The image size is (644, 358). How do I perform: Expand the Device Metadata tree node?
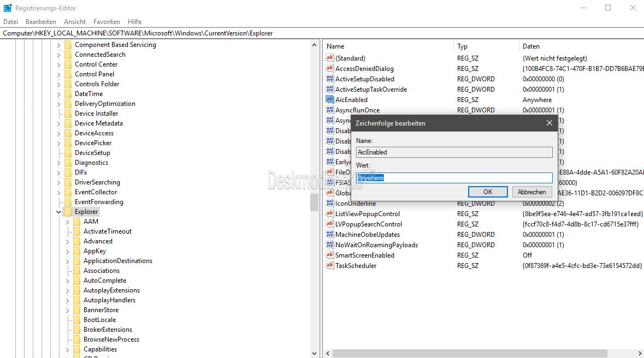click(x=59, y=123)
